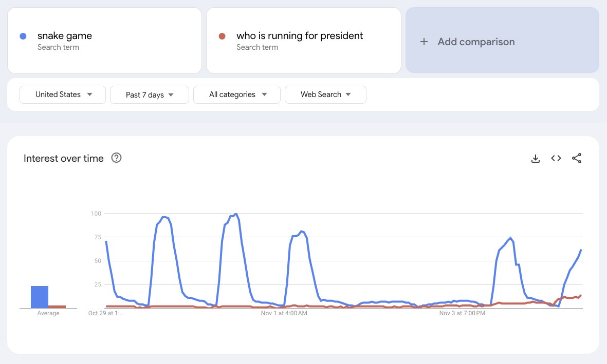Change the Past 7 days time range
This screenshot has height=364, width=607.
tap(150, 95)
